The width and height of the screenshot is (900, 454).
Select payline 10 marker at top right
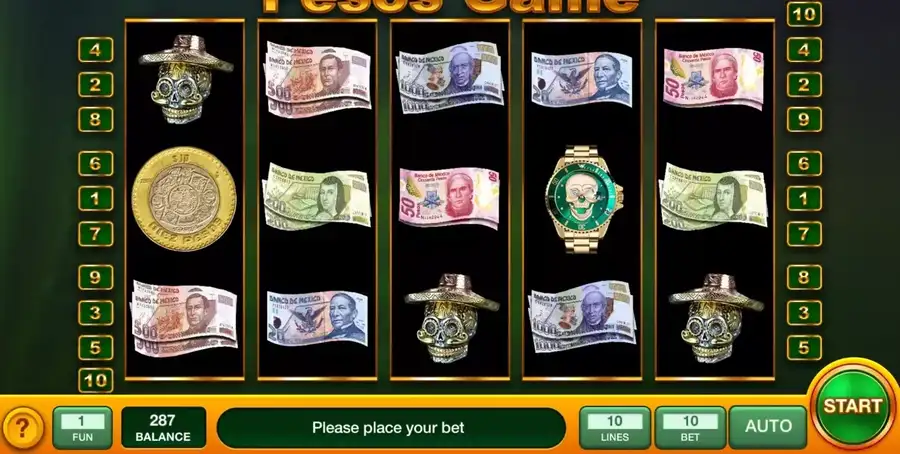[804, 14]
